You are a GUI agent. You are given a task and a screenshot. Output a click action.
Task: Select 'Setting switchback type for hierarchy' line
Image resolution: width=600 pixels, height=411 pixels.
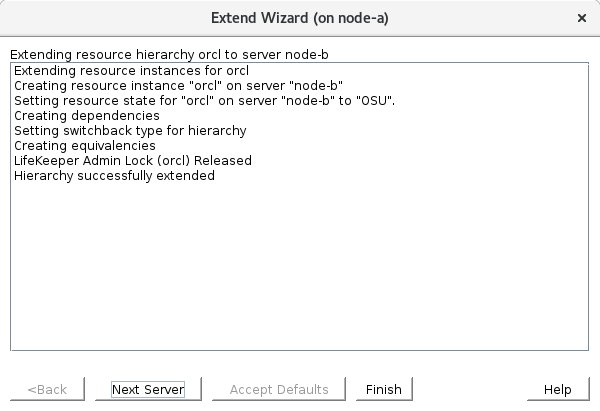(x=130, y=131)
